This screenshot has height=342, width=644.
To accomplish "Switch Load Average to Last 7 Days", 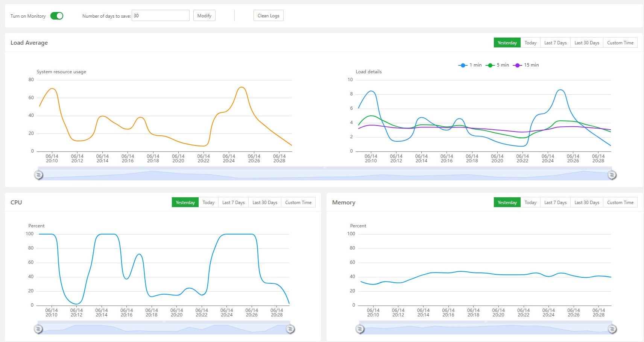I will 555,43.
